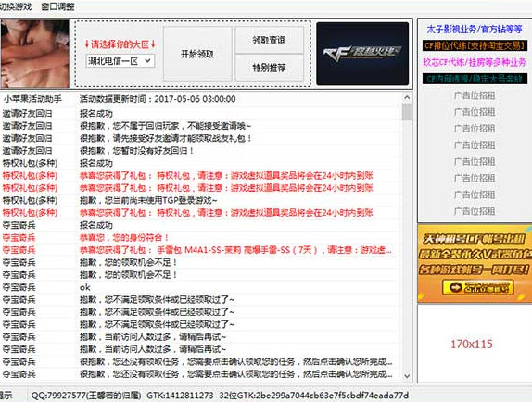
Task: Open the 湖北电信一区 region dropdown
Action: coord(120,61)
